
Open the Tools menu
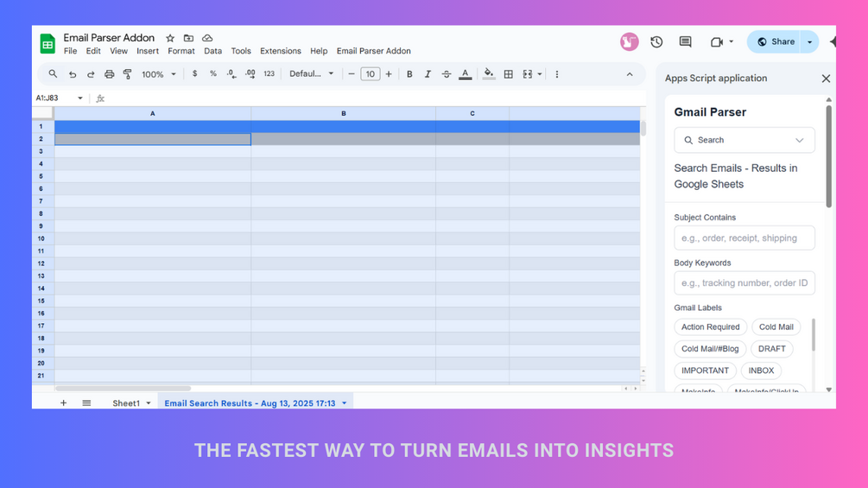pos(241,51)
